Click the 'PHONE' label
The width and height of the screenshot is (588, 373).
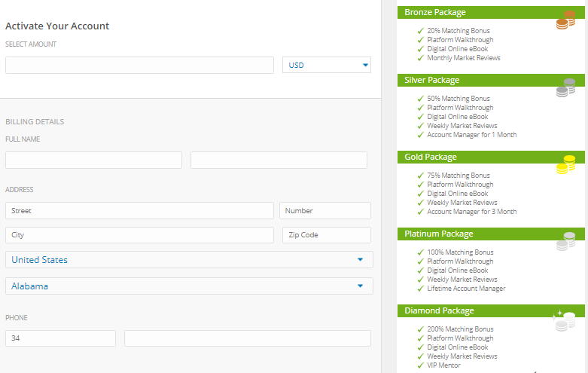click(x=16, y=318)
